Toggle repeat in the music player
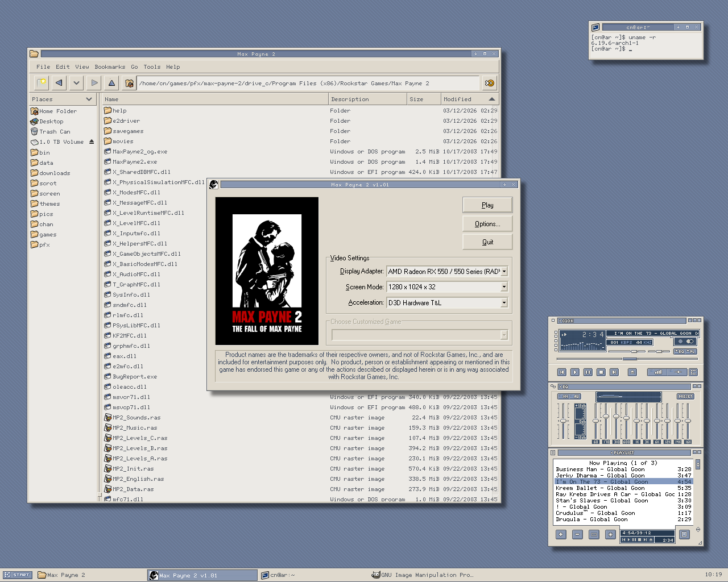 click(678, 372)
